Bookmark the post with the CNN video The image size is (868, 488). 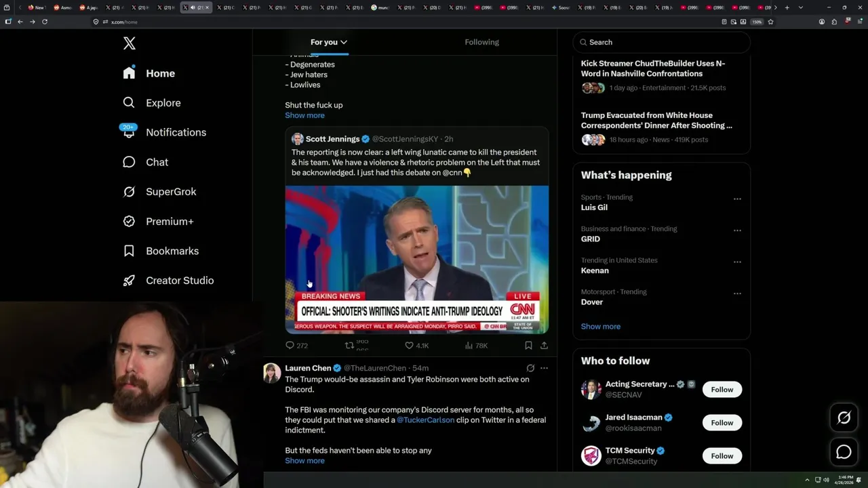528,346
